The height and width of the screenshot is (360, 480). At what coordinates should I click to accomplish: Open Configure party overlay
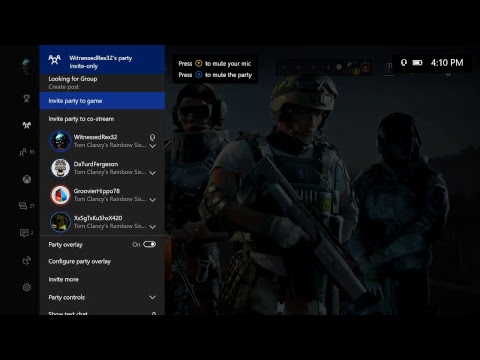click(102, 261)
